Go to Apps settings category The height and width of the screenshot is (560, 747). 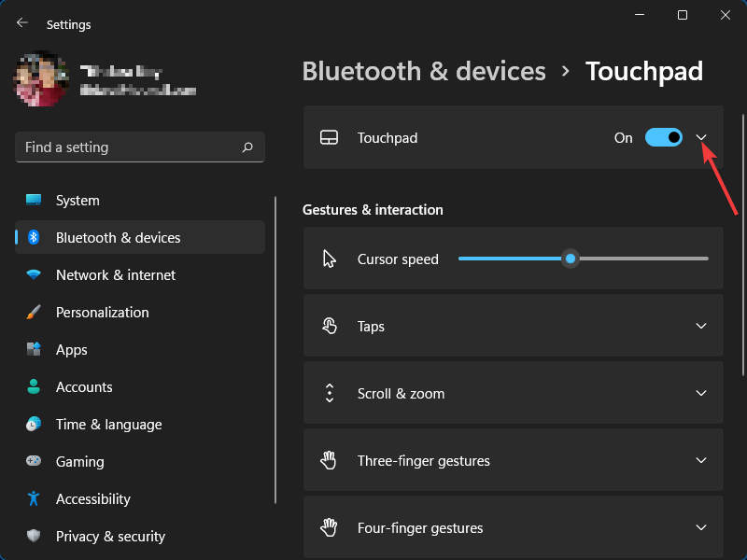click(71, 350)
